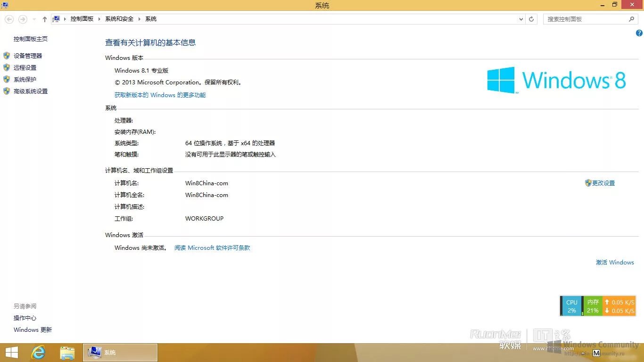
Task: Select 控制面板 in the address breadcrumb
Action: (82, 19)
